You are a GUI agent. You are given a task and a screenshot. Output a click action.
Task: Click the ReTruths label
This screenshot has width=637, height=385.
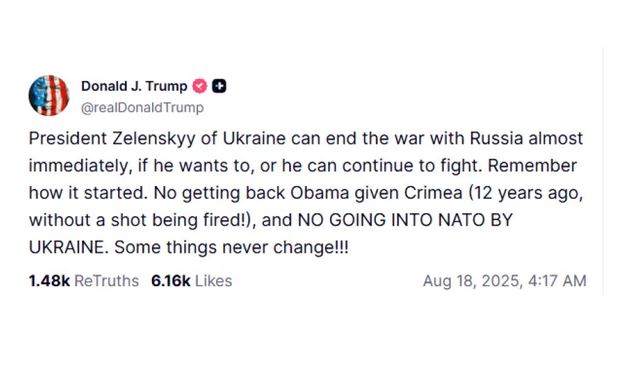[x=106, y=281]
